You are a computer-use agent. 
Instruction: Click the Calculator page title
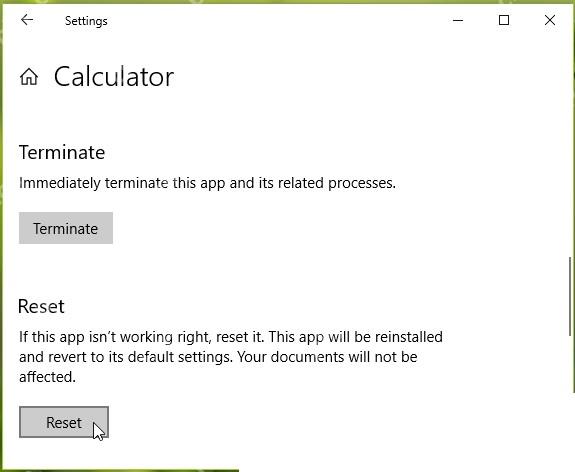114,77
